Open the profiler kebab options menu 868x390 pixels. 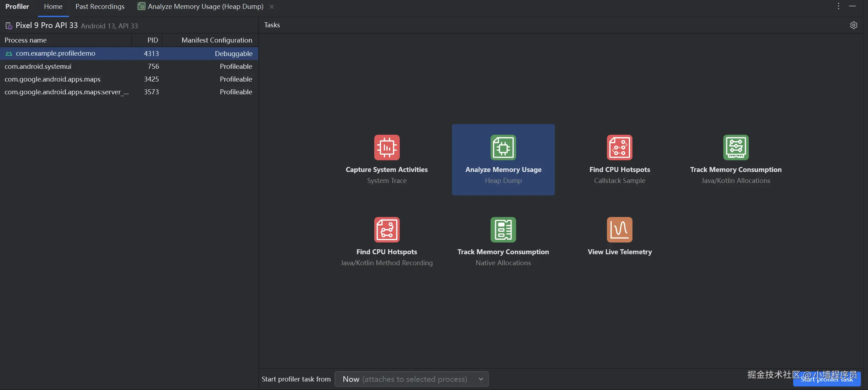pos(839,6)
